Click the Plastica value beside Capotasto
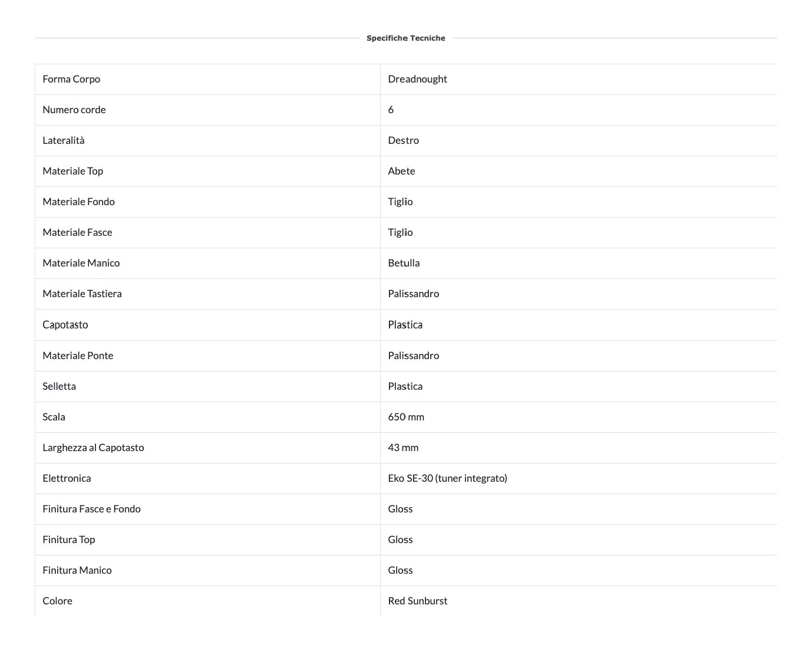 405,325
